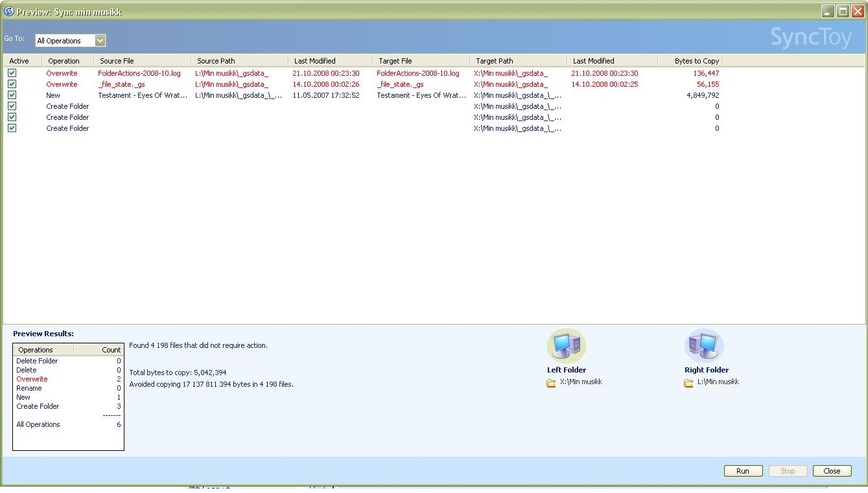Sort by the Operation column header
Screen dimensions: 868x493
(x=68, y=61)
